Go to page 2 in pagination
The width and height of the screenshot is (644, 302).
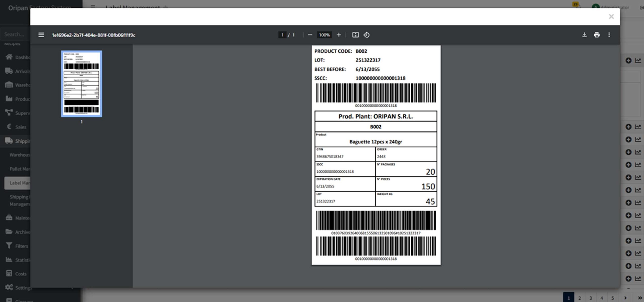[580, 298]
